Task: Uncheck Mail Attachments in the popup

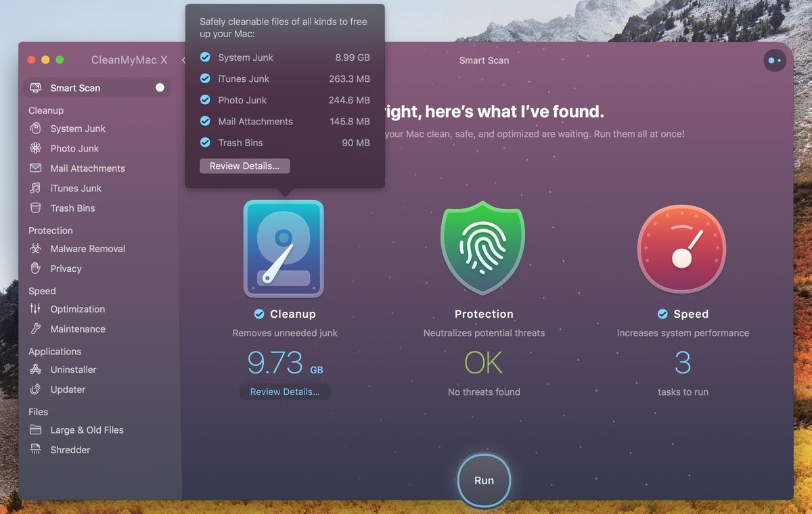Action: click(x=205, y=122)
